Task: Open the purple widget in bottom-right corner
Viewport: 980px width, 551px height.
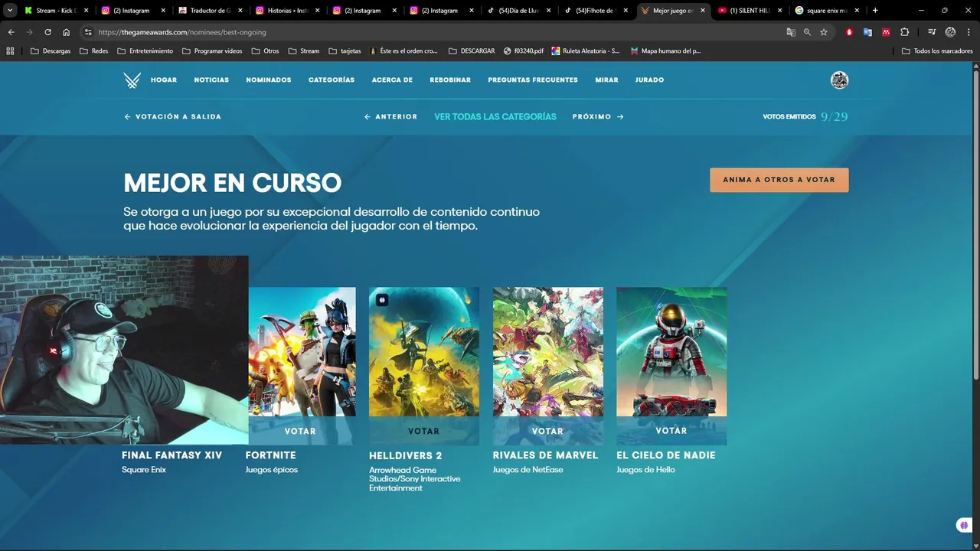Action: [x=963, y=525]
